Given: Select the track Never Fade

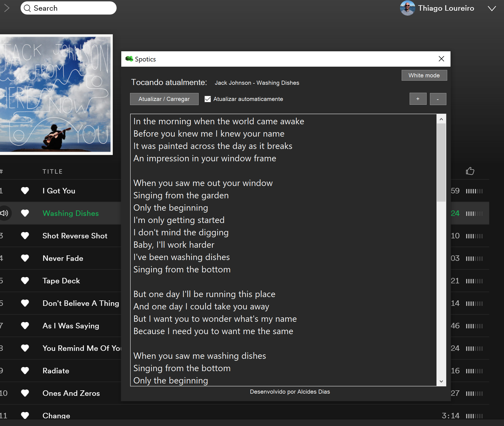Looking at the screenshot, I should coord(63,258).
